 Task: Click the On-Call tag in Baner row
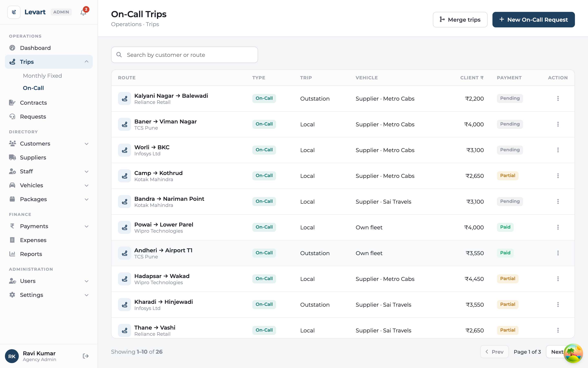[264, 124]
